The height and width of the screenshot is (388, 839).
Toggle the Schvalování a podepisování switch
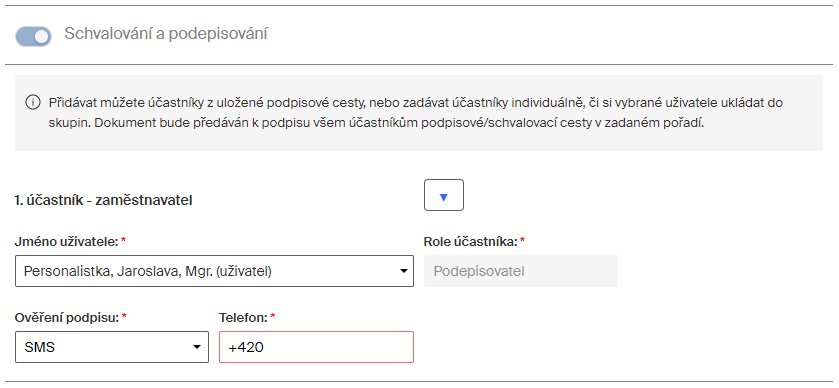(34, 36)
